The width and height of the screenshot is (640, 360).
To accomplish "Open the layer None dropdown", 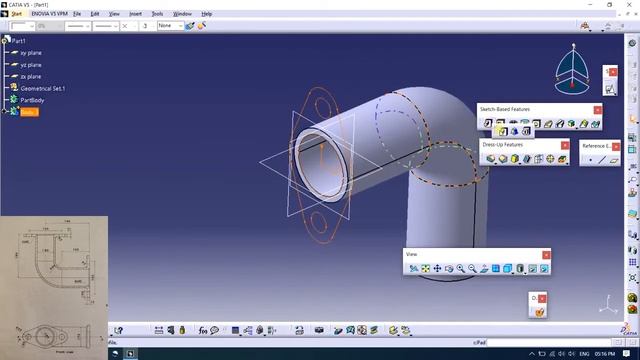I will point(171,26).
